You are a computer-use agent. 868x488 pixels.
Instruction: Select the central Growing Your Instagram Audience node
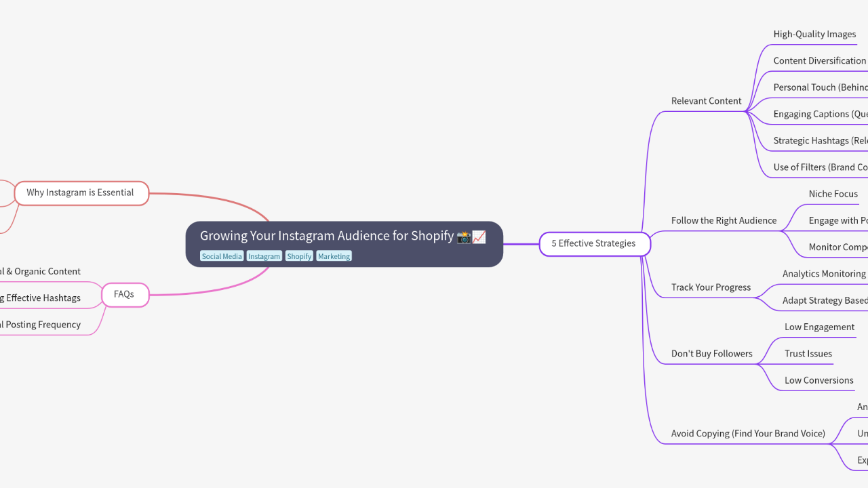click(344, 244)
